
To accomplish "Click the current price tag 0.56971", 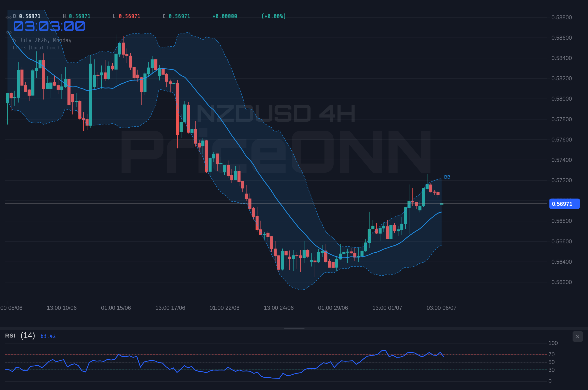I will point(564,204).
